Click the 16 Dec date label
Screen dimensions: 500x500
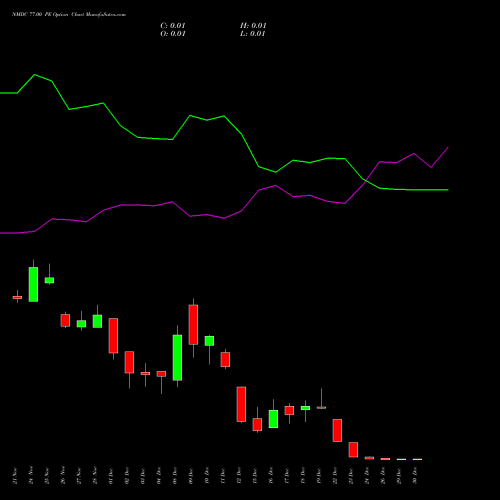point(271,476)
